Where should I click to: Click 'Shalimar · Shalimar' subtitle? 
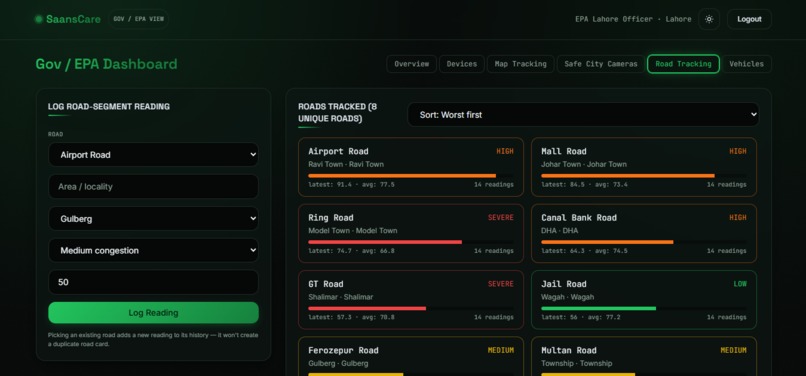point(341,297)
